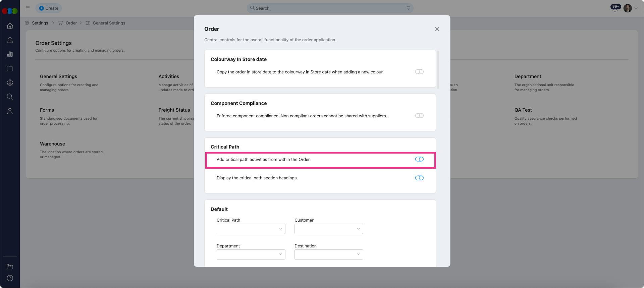Screen dimensions: 644x288
Task: Click the settings gear sidebar icon
Action: point(10,82)
